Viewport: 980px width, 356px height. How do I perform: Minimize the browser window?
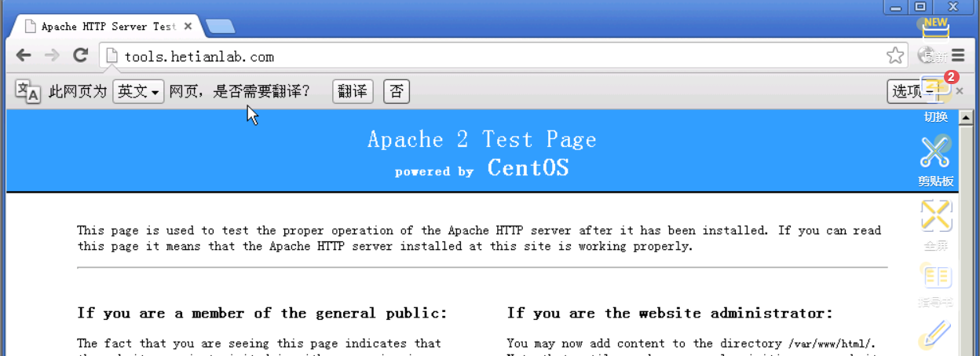click(x=895, y=7)
